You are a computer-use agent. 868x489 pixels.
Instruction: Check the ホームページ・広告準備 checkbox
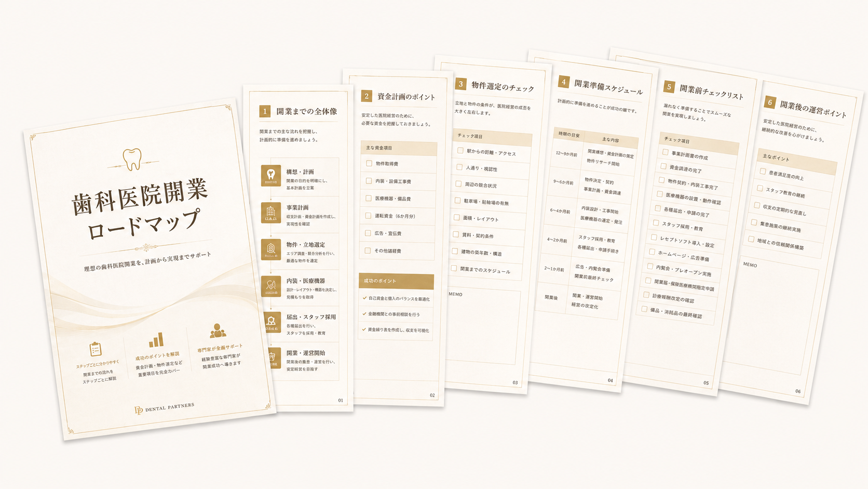(x=652, y=252)
